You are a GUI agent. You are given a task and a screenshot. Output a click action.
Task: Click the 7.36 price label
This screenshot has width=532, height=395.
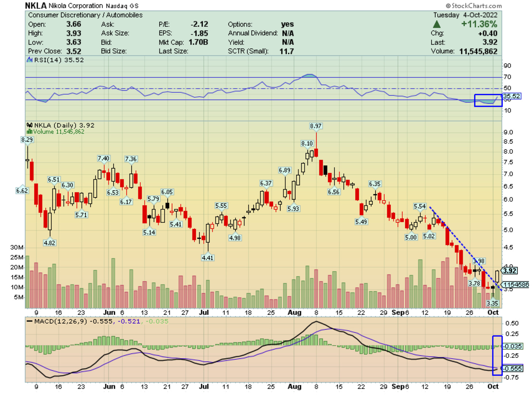tap(131, 159)
